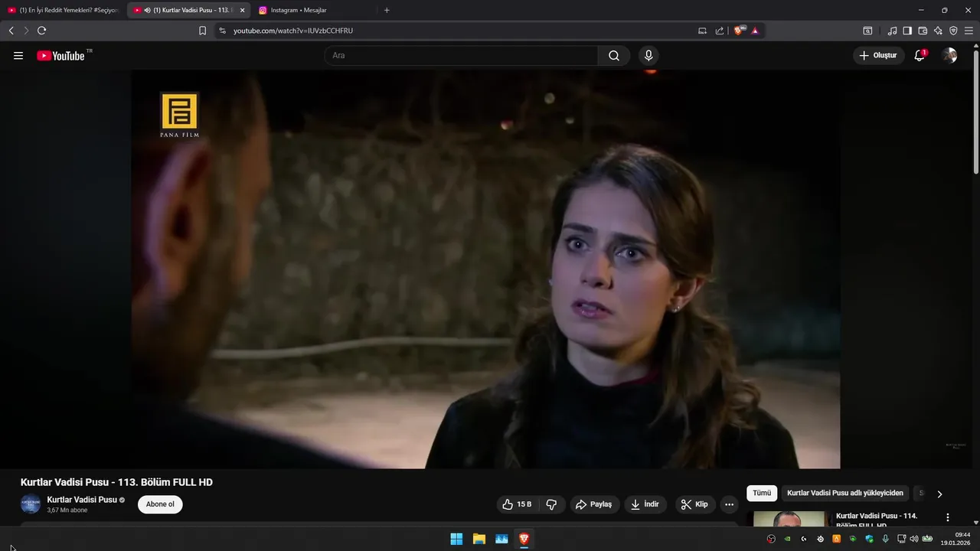The width and height of the screenshot is (980, 551).
Task: Subscribe with the Abone ol button
Action: (160, 504)
